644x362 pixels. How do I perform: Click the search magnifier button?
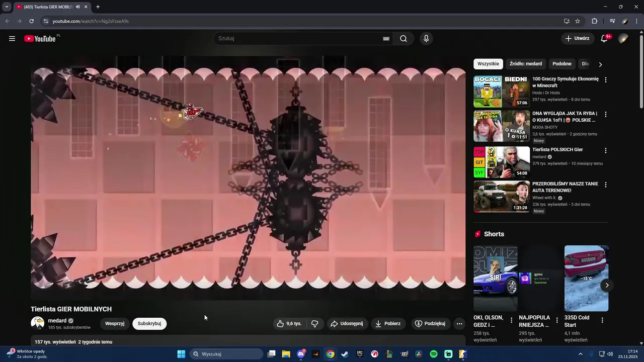(404, 39)
